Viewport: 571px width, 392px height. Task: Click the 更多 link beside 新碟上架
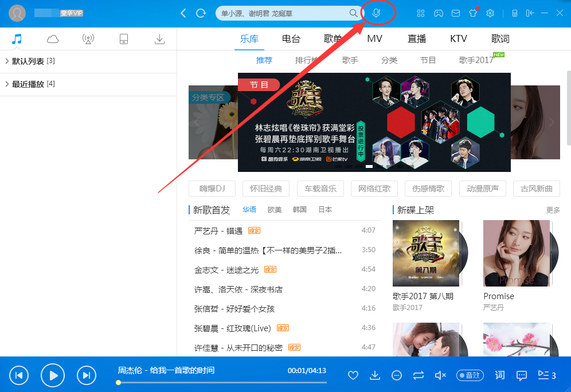553,210
